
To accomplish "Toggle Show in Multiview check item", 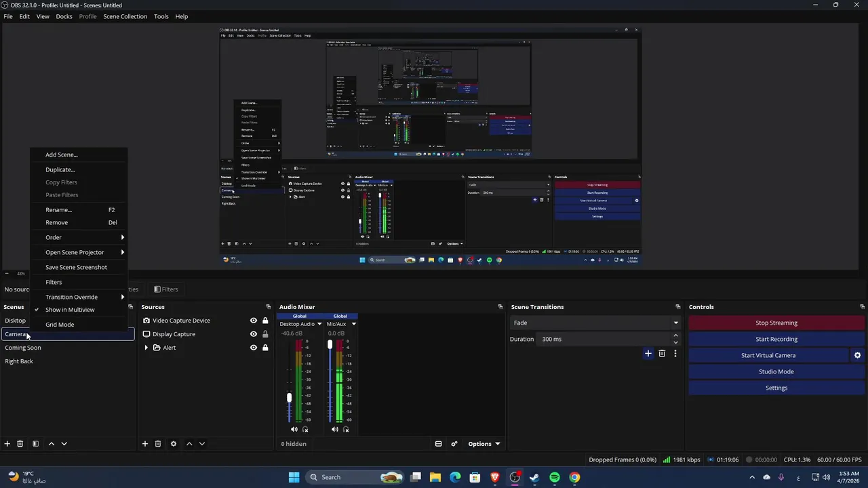I will [x=79, y=310].
